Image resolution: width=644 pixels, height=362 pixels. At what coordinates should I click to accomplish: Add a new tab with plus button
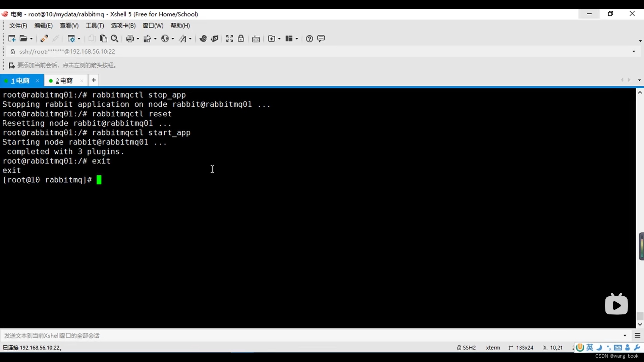pyautogui.click(x=94, y=80)
